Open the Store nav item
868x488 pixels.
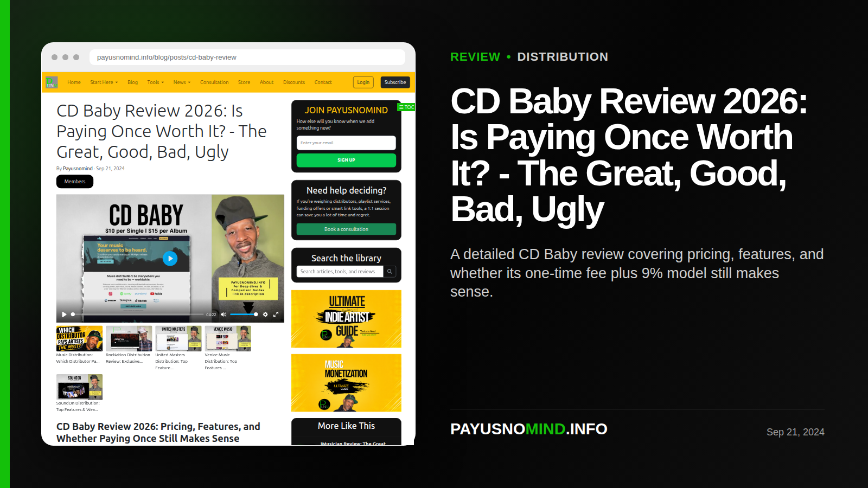tap(244, 82)
